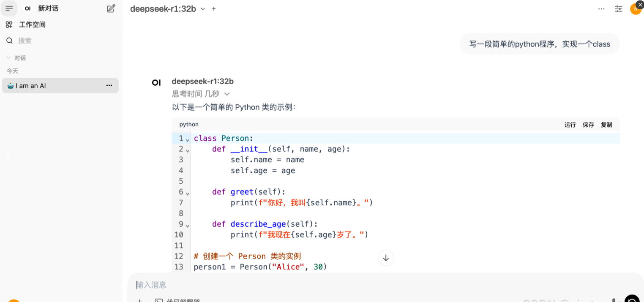Click 保存 to save the code
The height and width of the screenshot is (302, 644).
(588, 125)
